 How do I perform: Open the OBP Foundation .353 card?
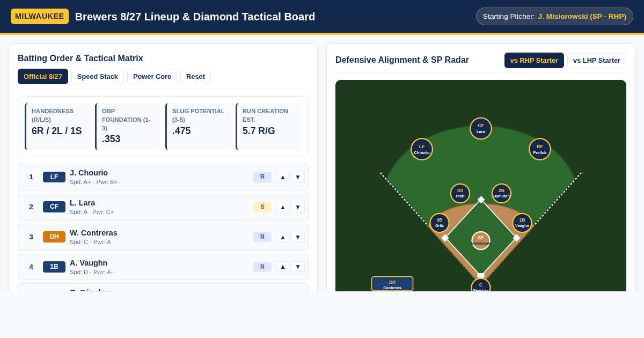[128, 127]
